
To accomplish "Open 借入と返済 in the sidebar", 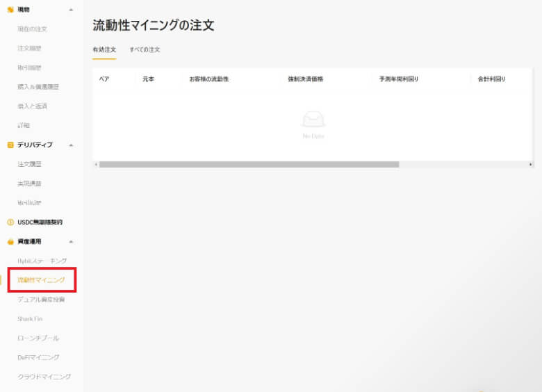I will click(32, 106).
